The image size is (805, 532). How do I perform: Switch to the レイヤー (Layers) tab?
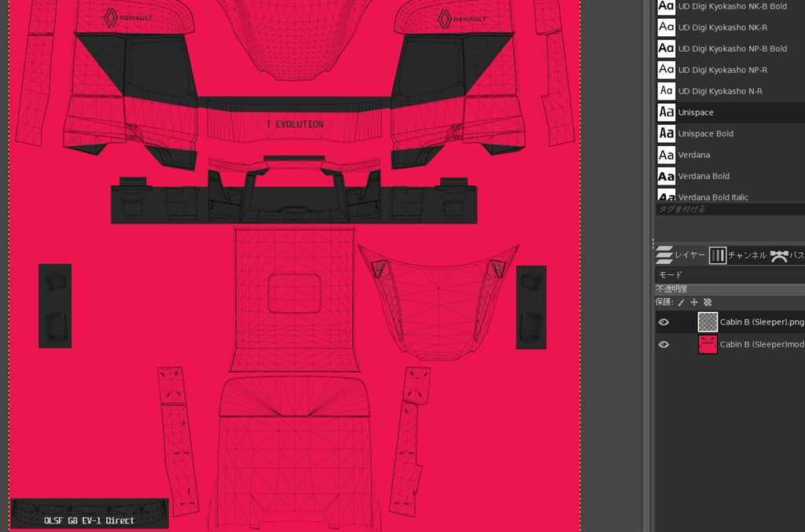point(680,255)
